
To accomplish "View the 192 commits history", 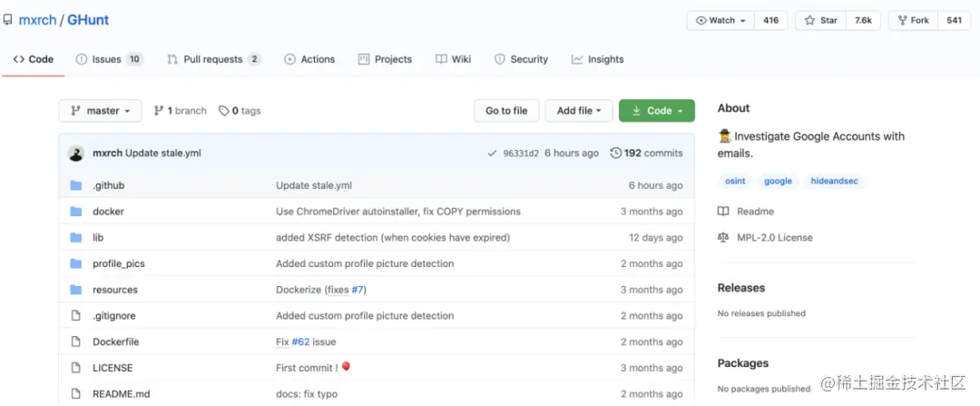I will 646,153.
